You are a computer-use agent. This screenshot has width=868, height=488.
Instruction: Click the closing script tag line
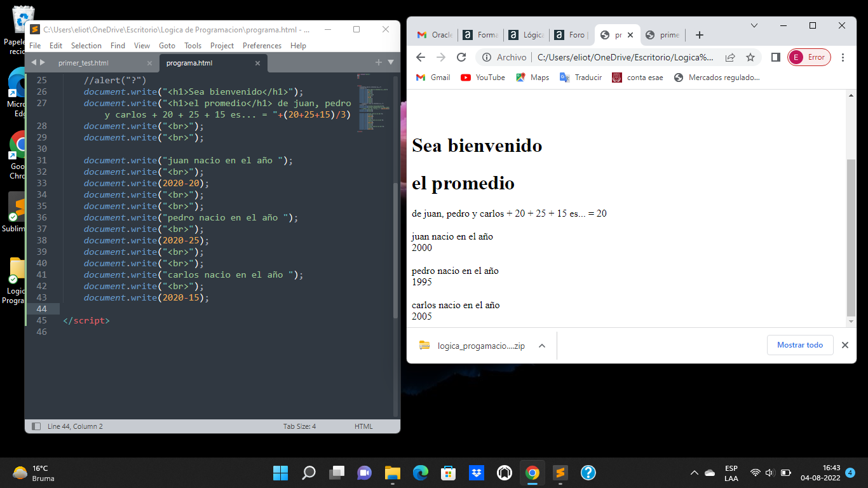pyautogui.click(x=86, y=320)
